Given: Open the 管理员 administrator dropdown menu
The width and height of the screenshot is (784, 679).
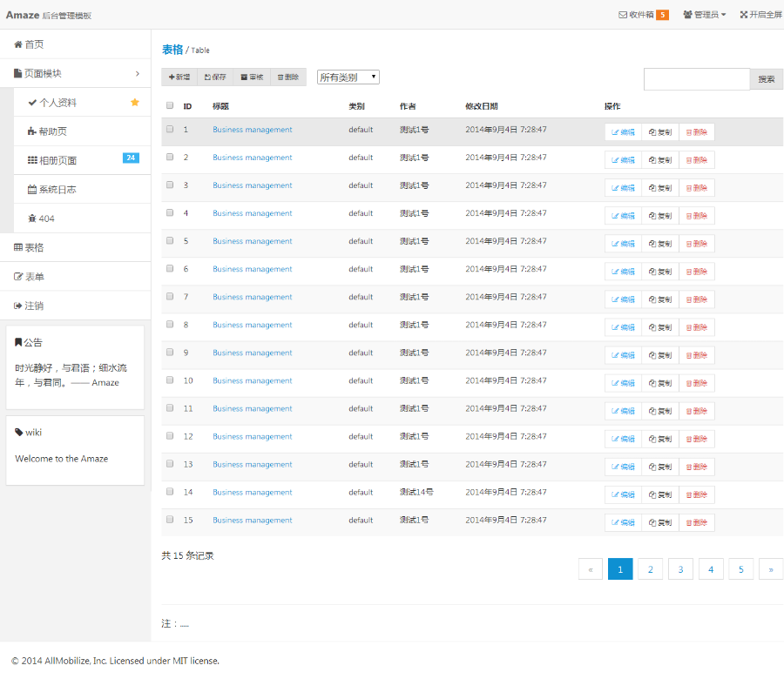Looking at the screenshot, I should point(705,15).
